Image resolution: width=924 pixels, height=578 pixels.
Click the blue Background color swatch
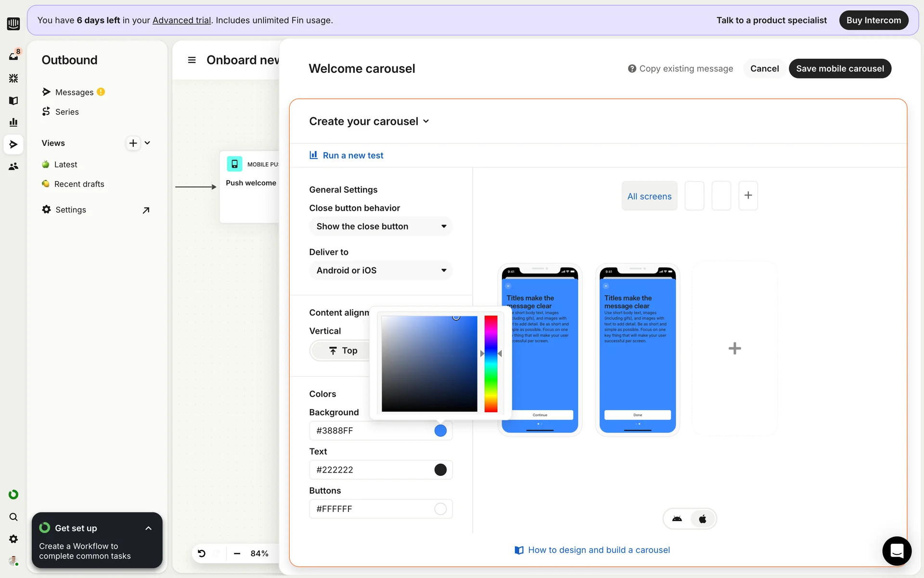(440, 431)
